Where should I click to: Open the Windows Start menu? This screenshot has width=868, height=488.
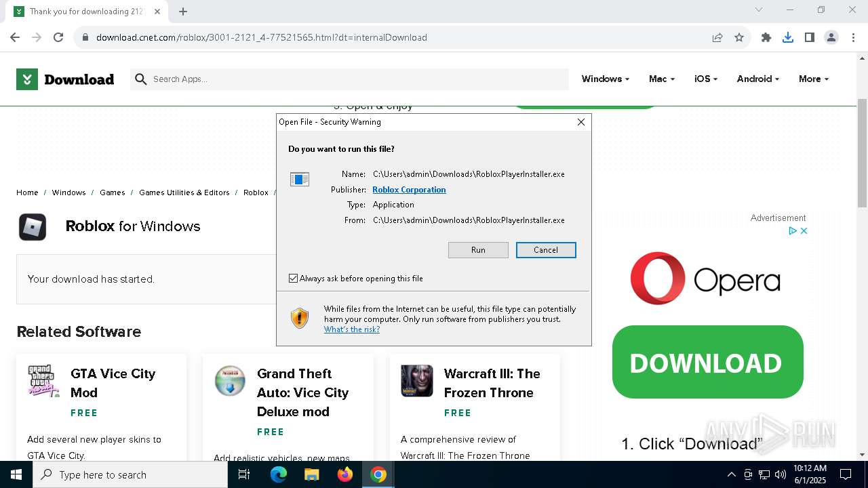pyautogui.click(x=16, y=474)
